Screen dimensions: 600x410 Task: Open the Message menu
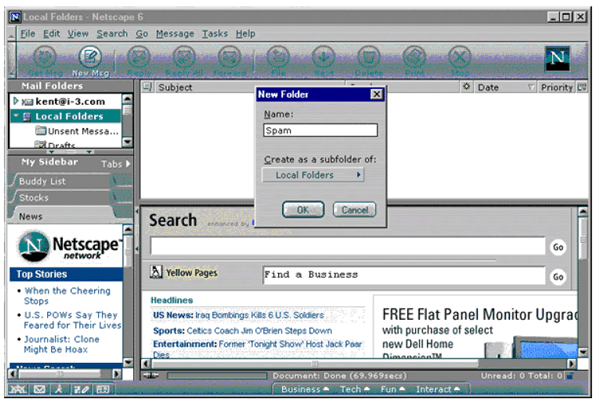[x=175, y=34]
